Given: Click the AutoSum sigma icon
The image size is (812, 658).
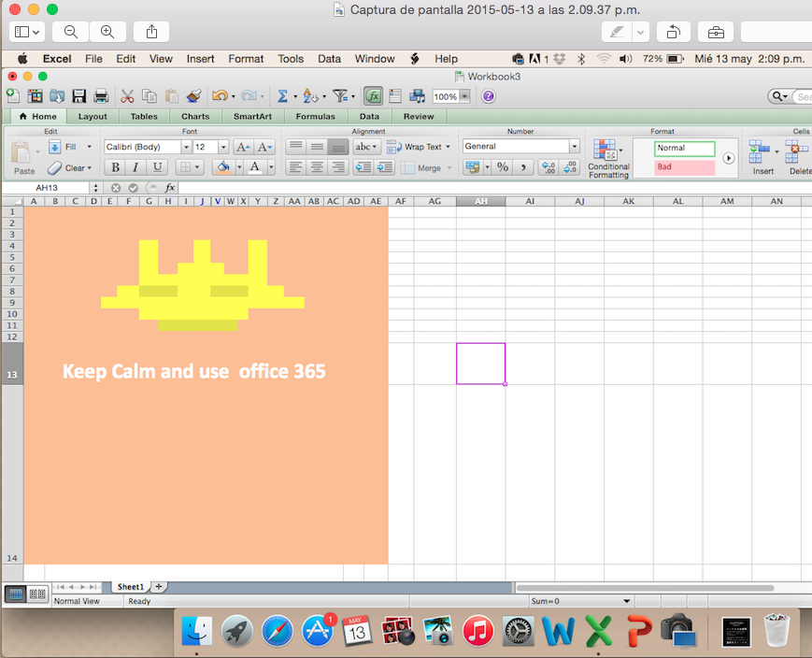Looking at the screenshot, I should click(282, 96).
